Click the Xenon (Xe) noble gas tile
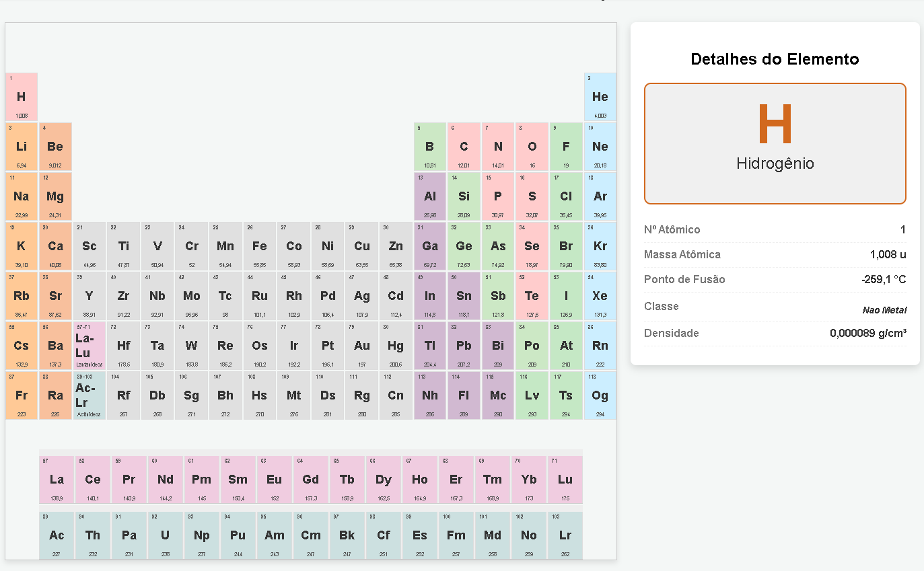Screen dimensions: 924x571 [600, 296]
